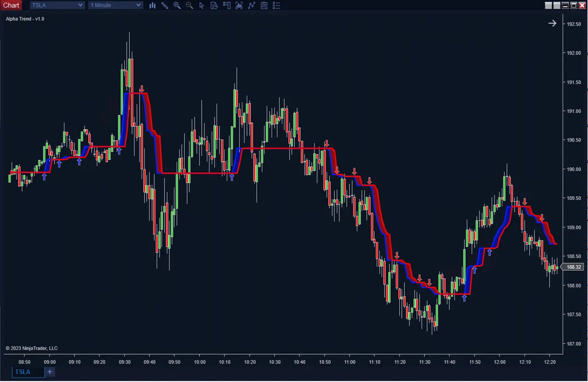
Task: Click the NinjaTrader copyright text
Action: [x=31, y=348]
